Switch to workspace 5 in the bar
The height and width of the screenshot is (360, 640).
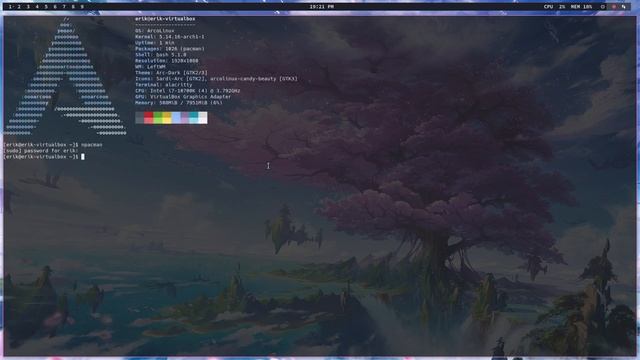point(46,7)
